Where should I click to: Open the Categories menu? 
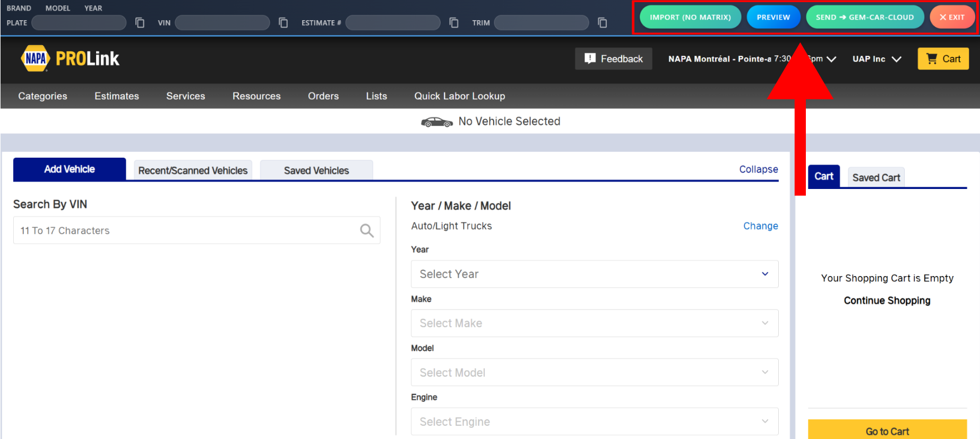tap(43, 96)
